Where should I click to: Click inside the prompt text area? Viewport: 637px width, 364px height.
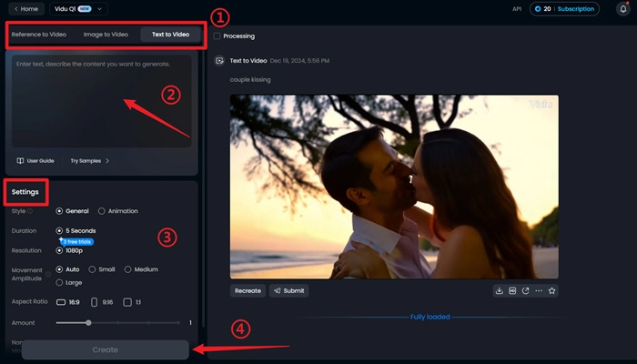102,101
